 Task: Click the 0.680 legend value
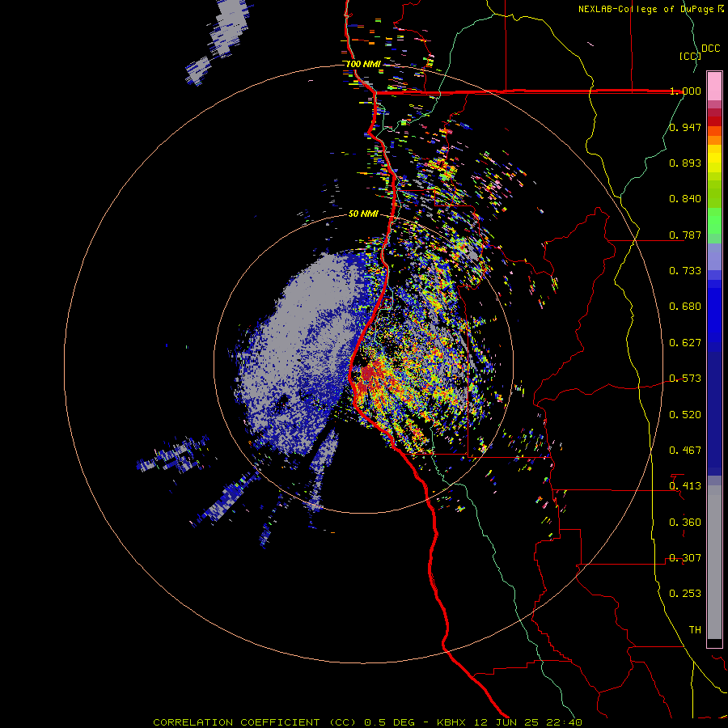[x=685, y=307]
